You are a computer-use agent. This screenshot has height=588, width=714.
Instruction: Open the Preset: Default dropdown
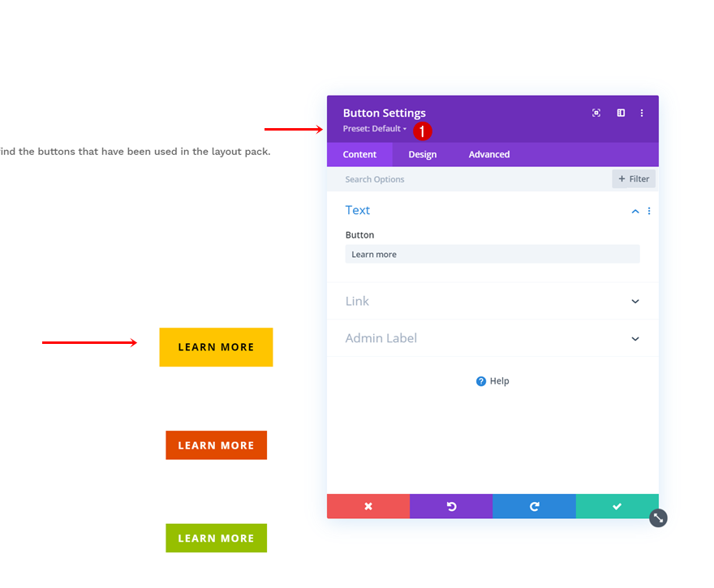tap(375, 129)
